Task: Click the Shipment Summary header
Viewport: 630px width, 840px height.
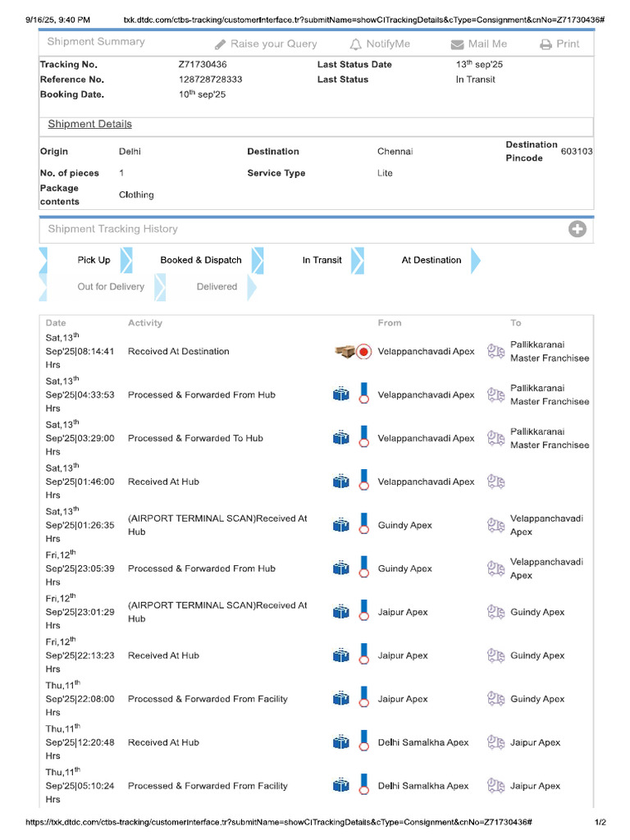Action: (x=96, y=41)
